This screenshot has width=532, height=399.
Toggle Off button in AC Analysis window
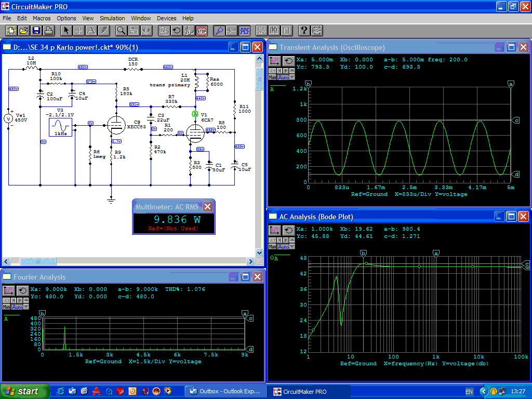tap(272, 240)
